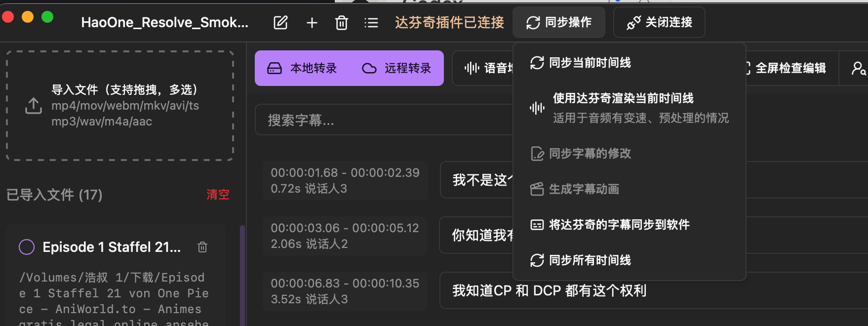This screenshot has height=326, width=868.
Task: Click the 远程转录 button
Action: (x=396, y=68)
